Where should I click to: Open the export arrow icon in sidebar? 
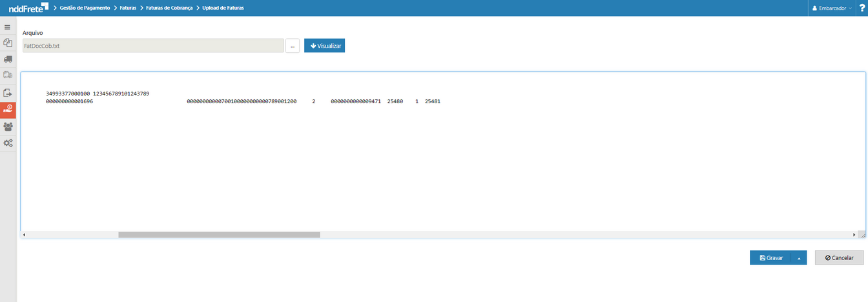click(x=8, y=92)
